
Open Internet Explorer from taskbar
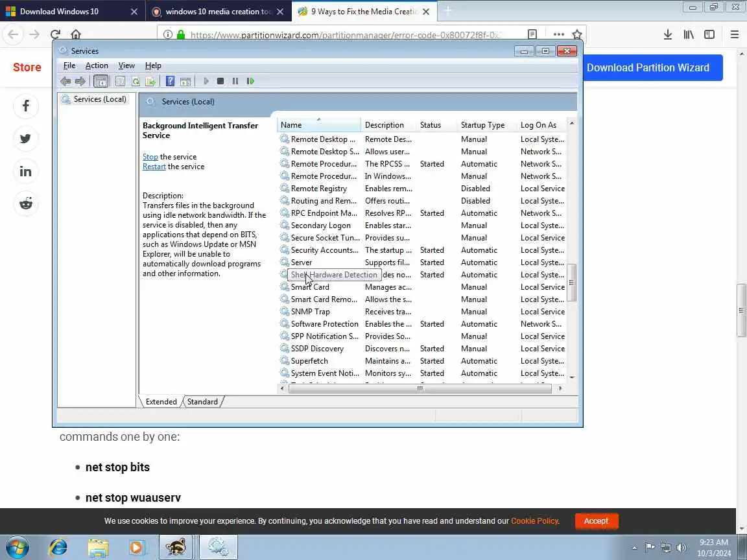click(58, 548)
